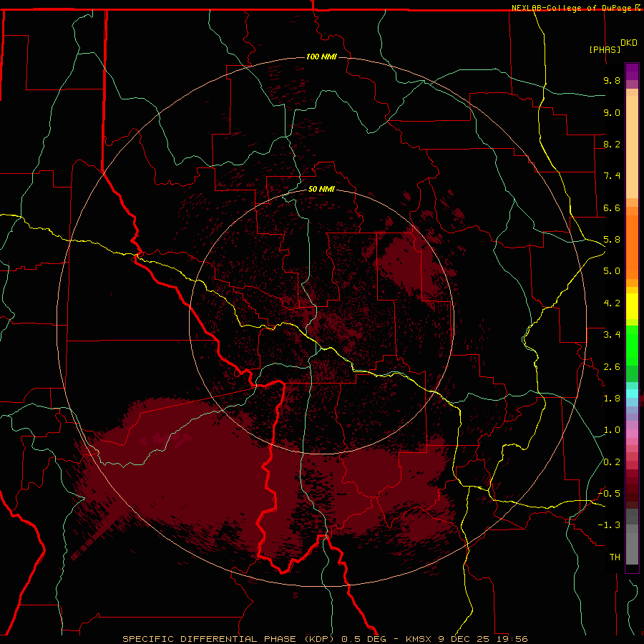This screenshot has height=644, width=644.
Task: Click the 100 NMI range ring label
Action: tap(321, 57)
